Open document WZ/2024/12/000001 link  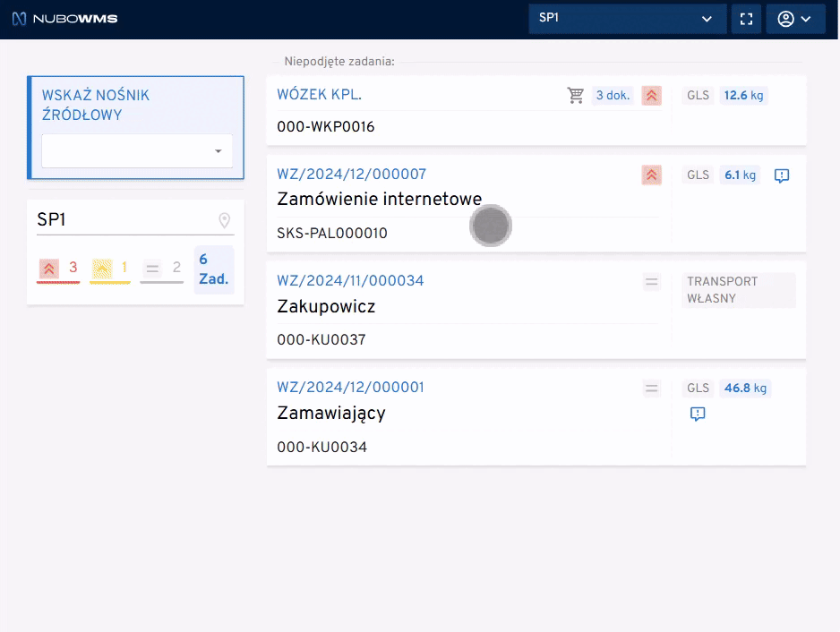[x=350, y=388]
